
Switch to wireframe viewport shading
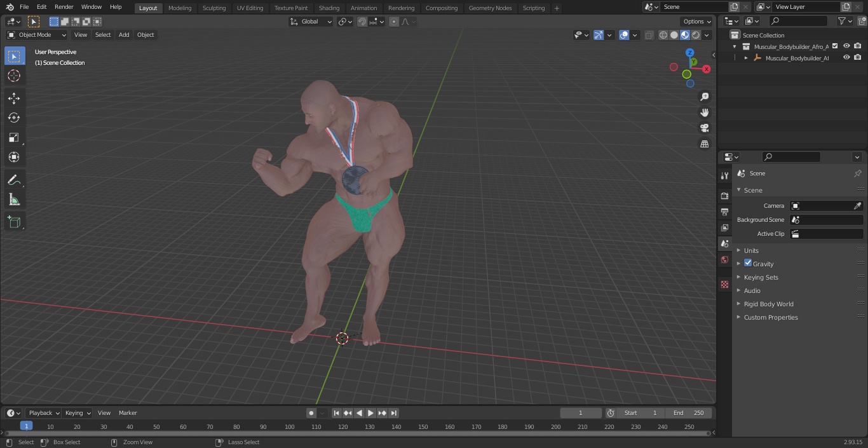(663, 35)
